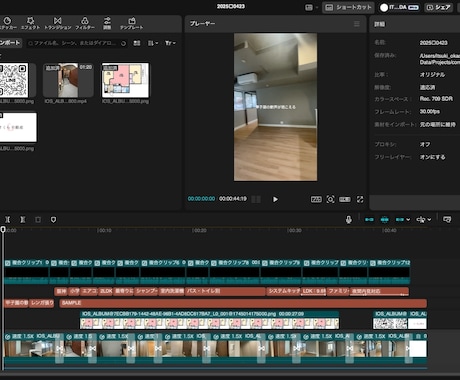Click the ratio box icon before fullscreen
This screenshot has width=460, height=380.
[345, 199]
